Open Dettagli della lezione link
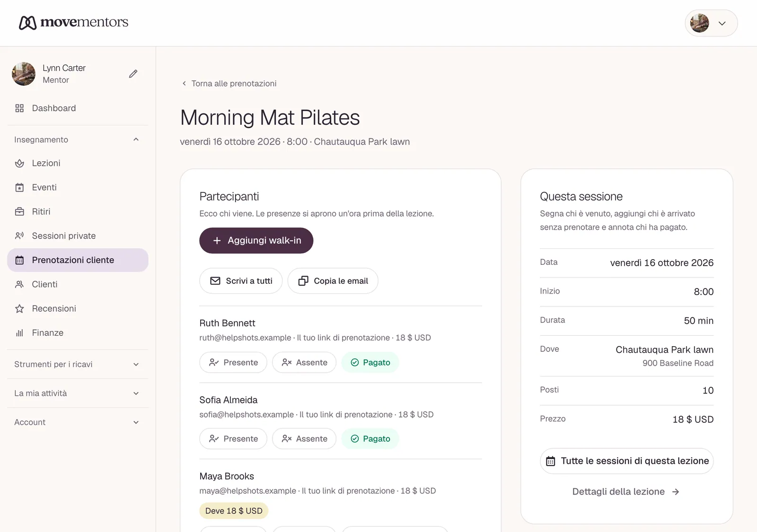 click(x=626, y=492)
